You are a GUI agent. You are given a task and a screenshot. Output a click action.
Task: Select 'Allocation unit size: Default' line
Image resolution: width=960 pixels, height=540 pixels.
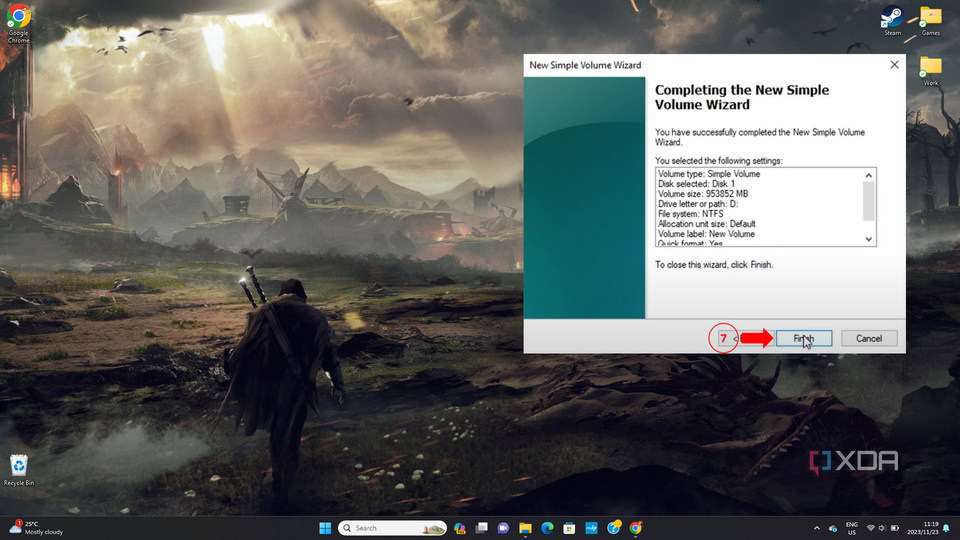[x=707, y=223]
